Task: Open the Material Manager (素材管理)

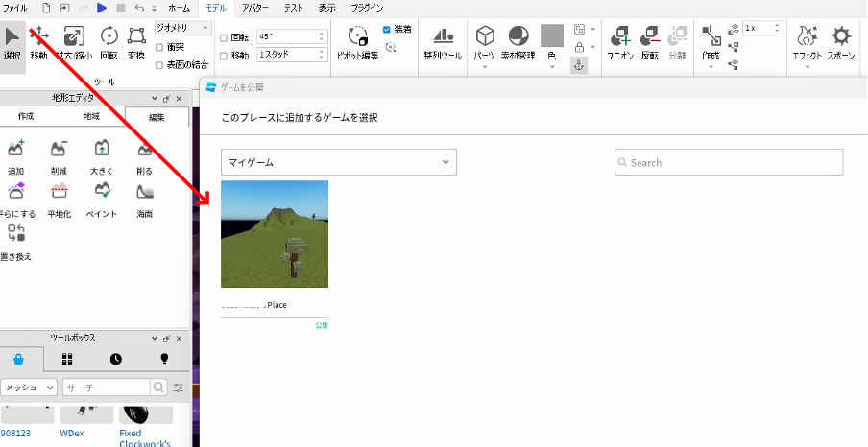Action: point(518,40)
